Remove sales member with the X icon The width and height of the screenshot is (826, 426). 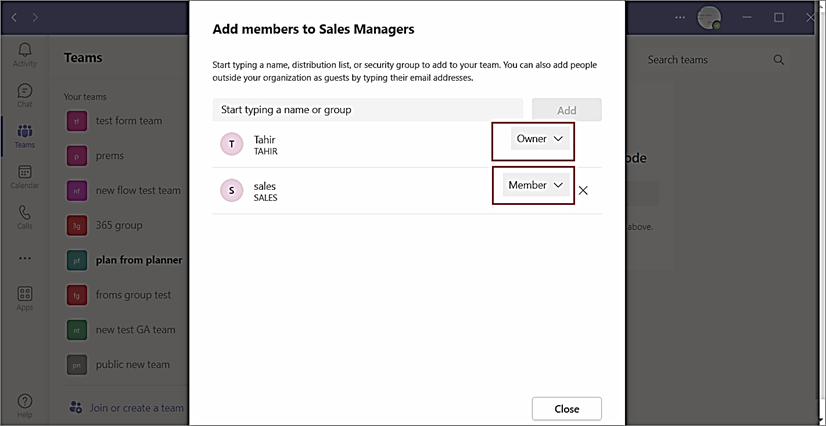point(583,191)
